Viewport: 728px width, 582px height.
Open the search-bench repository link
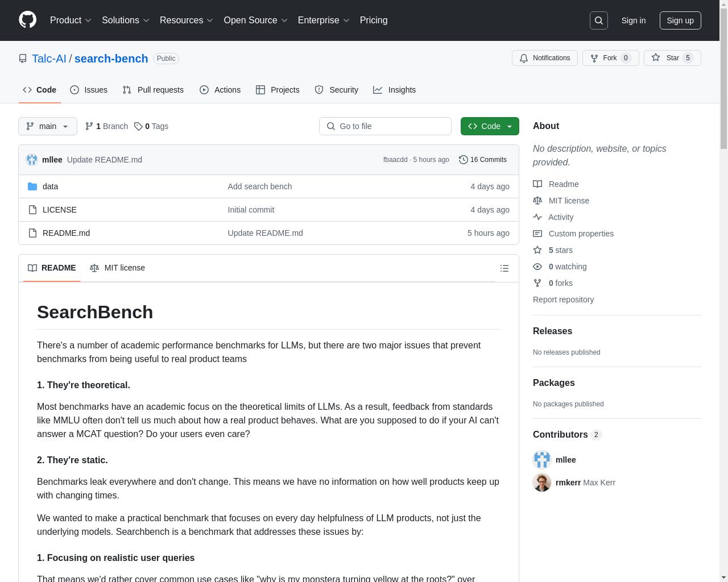click(111, 59)
